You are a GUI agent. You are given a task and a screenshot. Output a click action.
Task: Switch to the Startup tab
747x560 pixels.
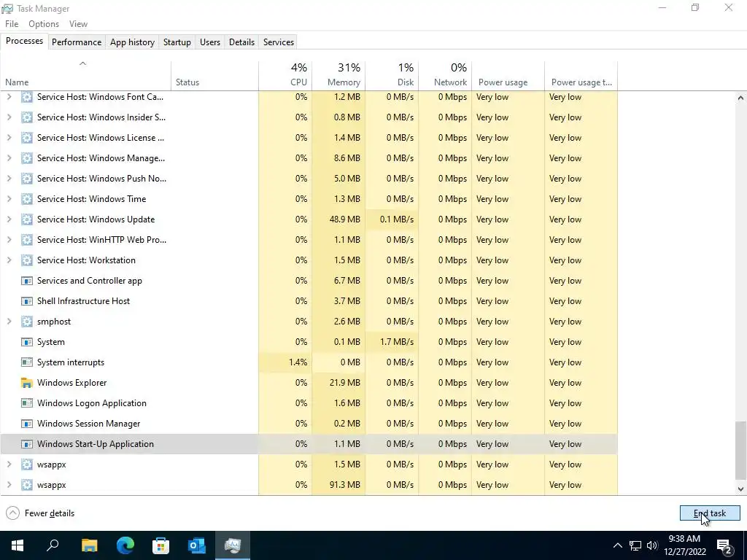pos(177,42)
